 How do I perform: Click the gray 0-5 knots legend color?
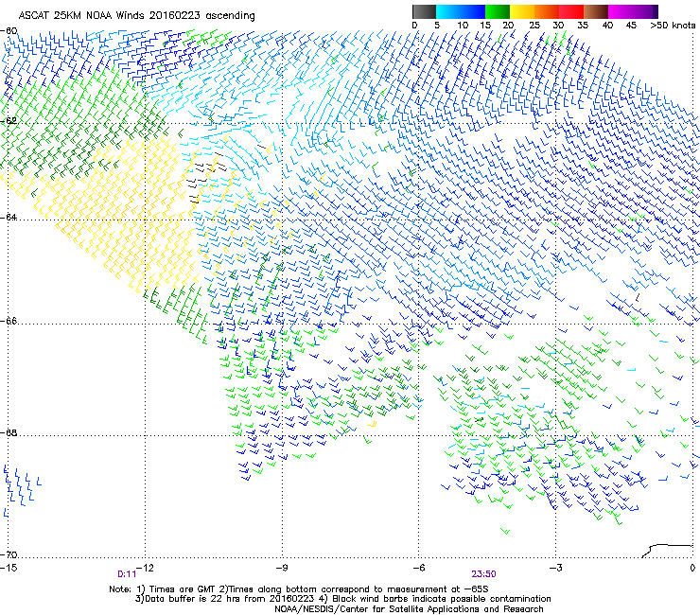pyautogui.click(x=424, y=11)
